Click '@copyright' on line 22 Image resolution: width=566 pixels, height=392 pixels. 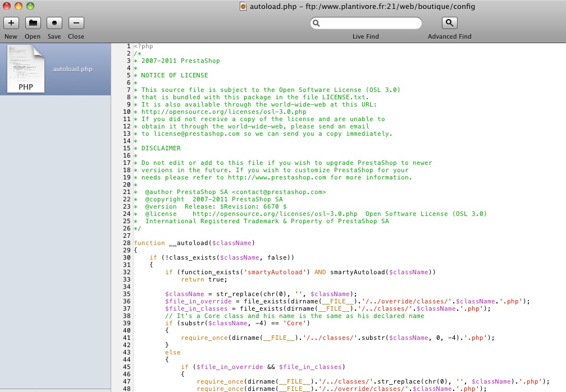coord(165,200)
